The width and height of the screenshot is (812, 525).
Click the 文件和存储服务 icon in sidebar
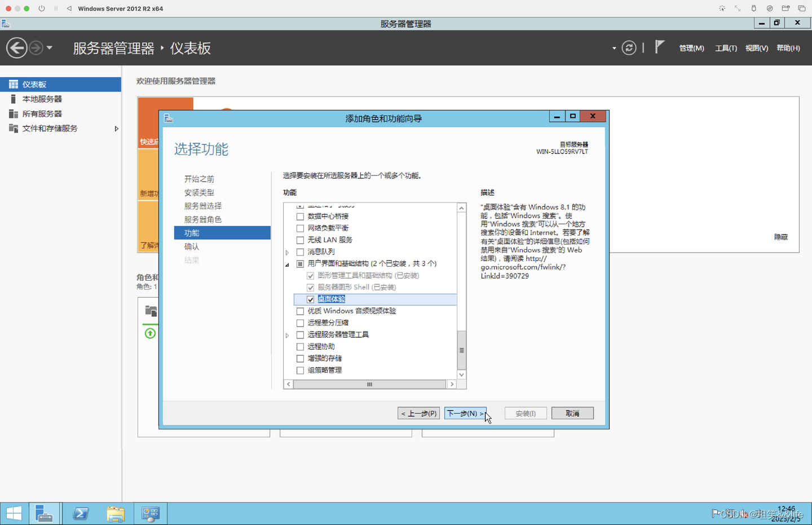(14, 129)
